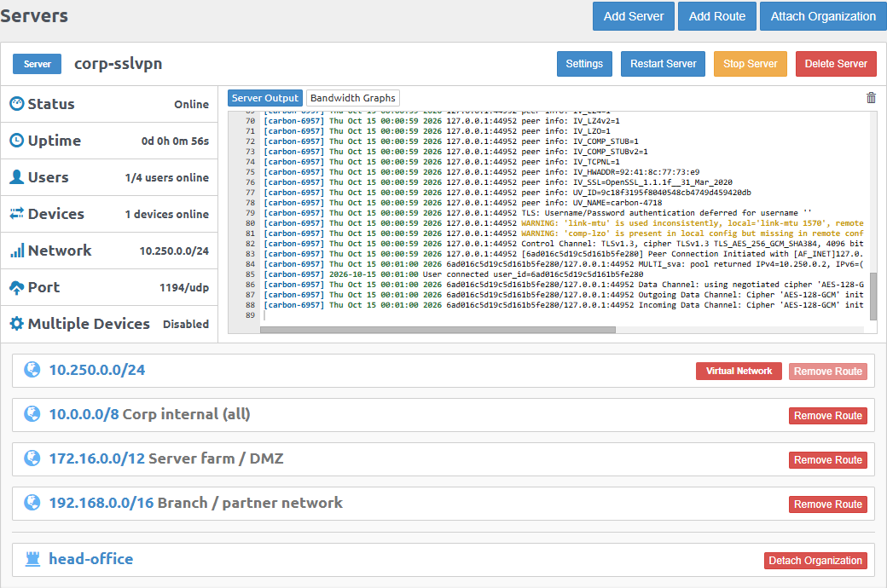The width and height of the screenshot is (887, 588).
Task: Remove the 10.0.0.0/8 Corp internal route
Action: point(828,416)
